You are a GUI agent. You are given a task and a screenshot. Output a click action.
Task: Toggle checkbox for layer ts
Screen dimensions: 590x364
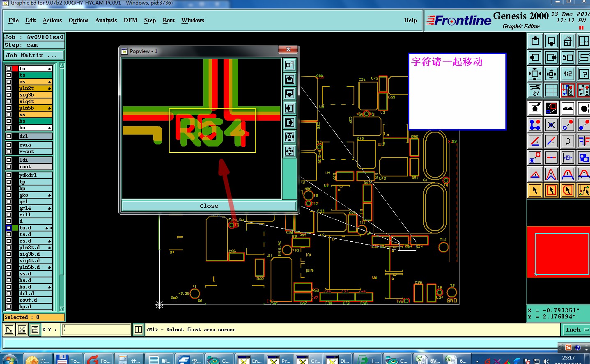point(9,75)
